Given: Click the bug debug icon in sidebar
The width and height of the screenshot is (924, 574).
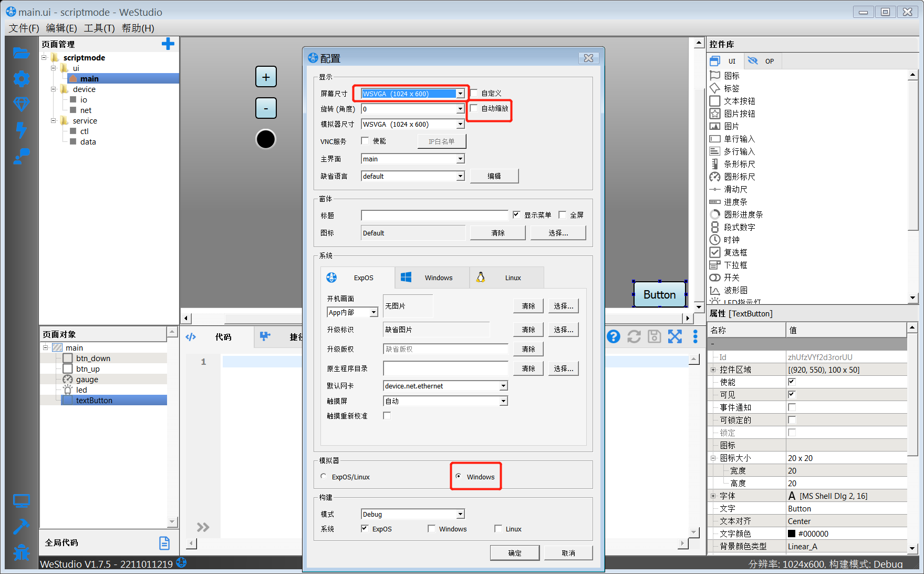Looking at the screenshot, I should tap(21, 552).
